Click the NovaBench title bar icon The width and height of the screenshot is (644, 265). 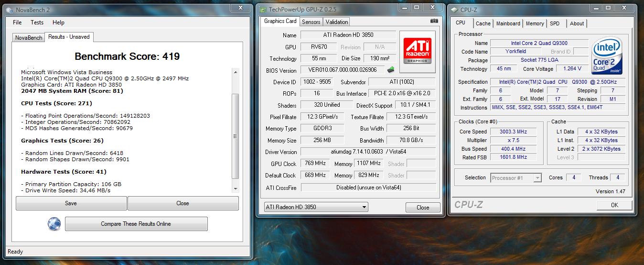(9, 10)
